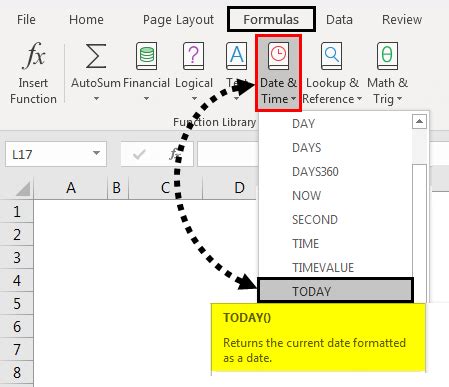Screen dimensions: 449x387
Task: Expand the Math & Trig dropdown arrow
Action: point(399,99)
